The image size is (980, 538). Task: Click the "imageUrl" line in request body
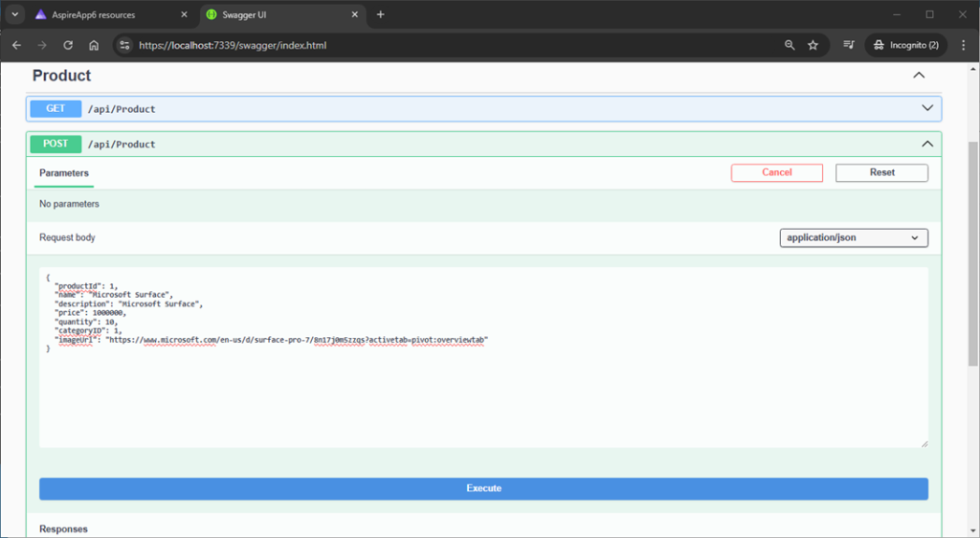click(271, 340)
